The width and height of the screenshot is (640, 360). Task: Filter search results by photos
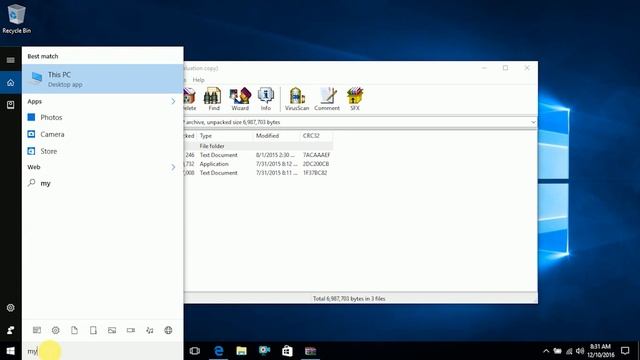tap(112, 330)
